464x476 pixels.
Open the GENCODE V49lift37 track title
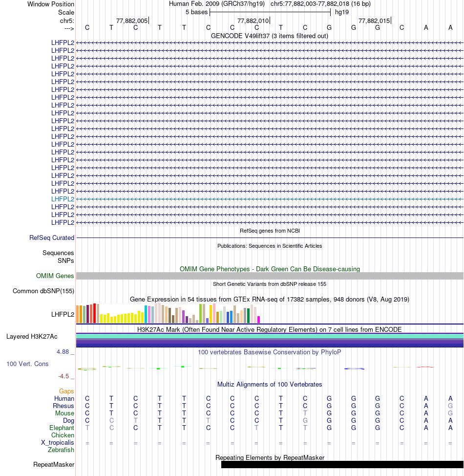click(x=270, y=36)
